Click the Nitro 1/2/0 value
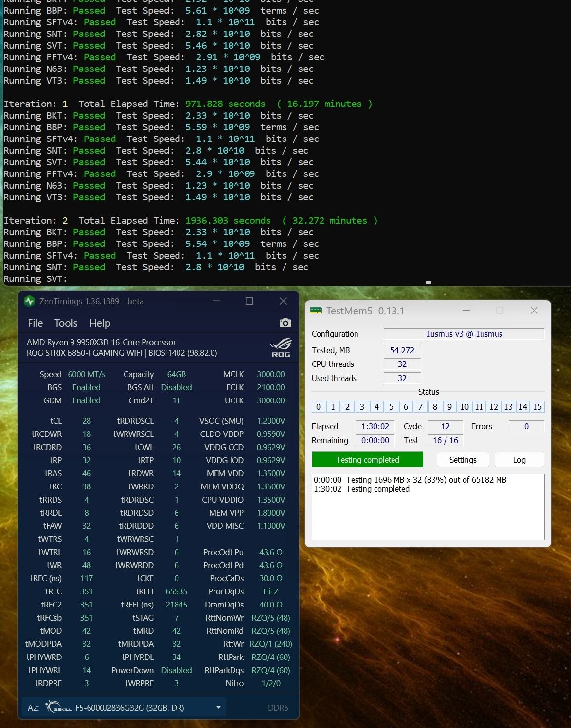This screenshot has width=571, height=728. point(271,683)
